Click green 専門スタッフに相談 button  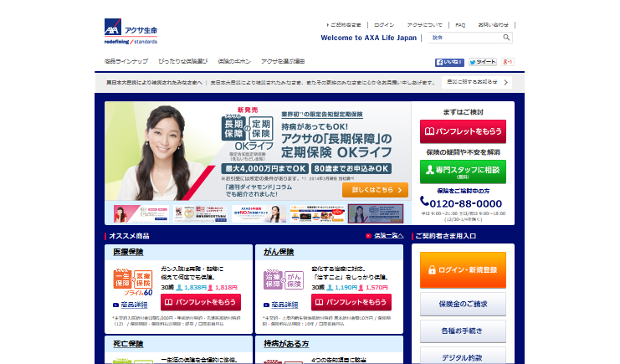click(x=463, y=172)
